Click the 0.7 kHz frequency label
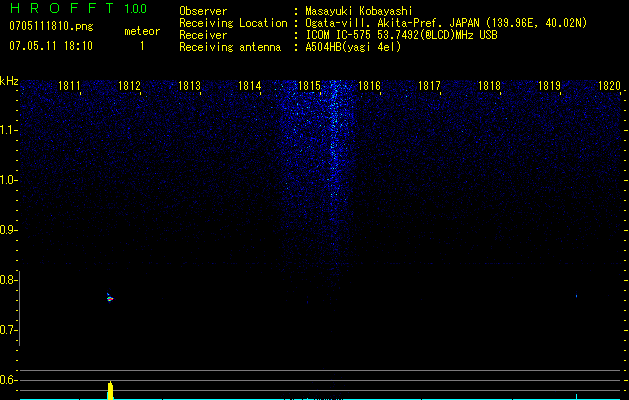Screen dimensions: 629x400 tap(7, 330)
